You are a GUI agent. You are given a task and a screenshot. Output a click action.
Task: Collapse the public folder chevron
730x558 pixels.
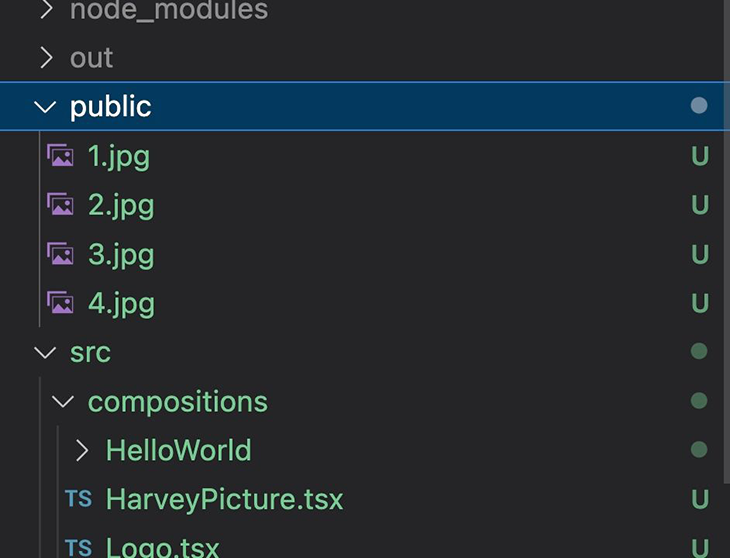click(x=45, y=107)
